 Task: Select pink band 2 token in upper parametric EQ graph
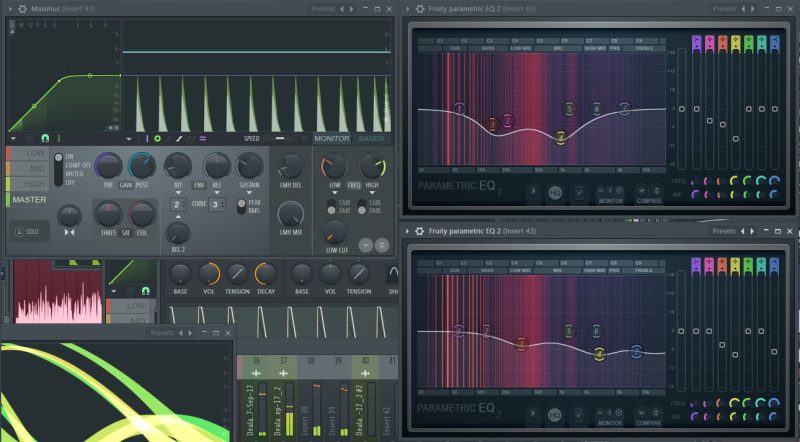point(507,120)
